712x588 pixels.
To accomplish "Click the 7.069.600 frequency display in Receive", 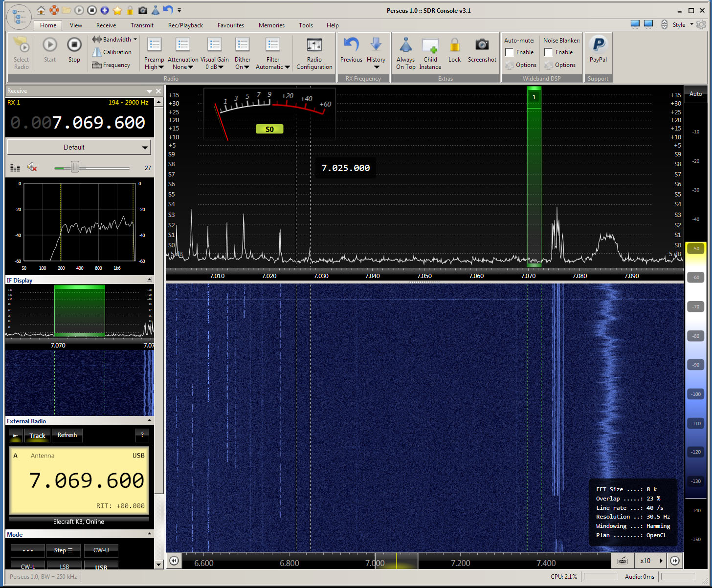I will point(98,123).
